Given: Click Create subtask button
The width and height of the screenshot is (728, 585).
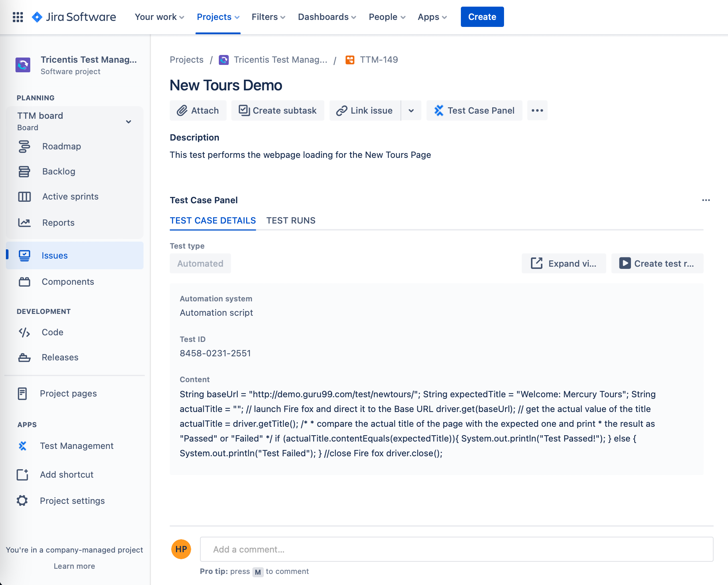Looking at the screenshot, I should point(278,111).
